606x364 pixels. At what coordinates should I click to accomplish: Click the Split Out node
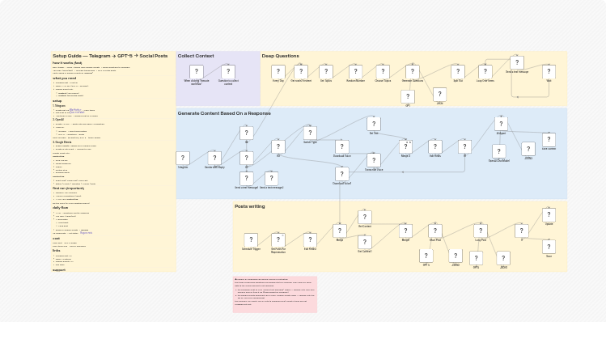point(458,72)
